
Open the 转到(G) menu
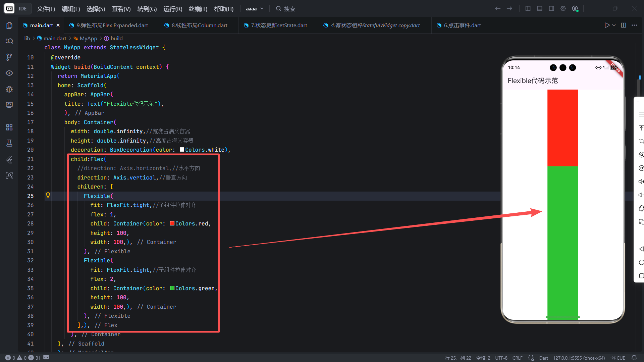coord(147,9)
